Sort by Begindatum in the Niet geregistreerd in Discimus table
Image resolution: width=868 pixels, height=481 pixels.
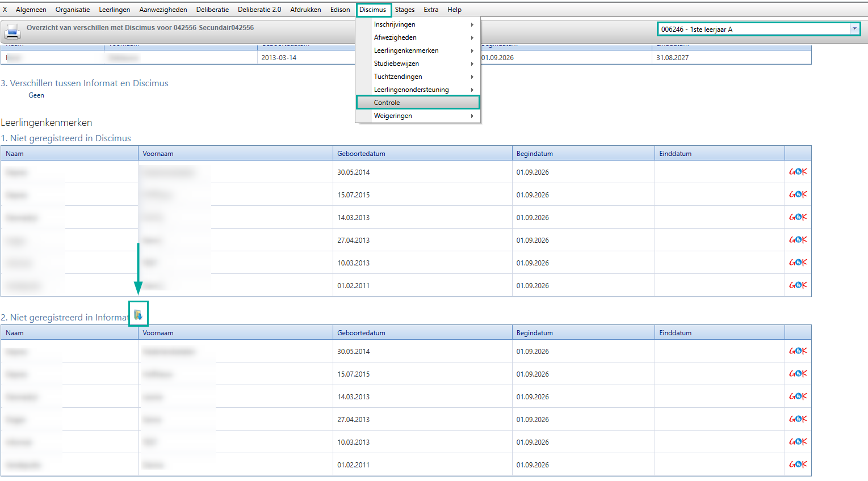coord(584,154)
